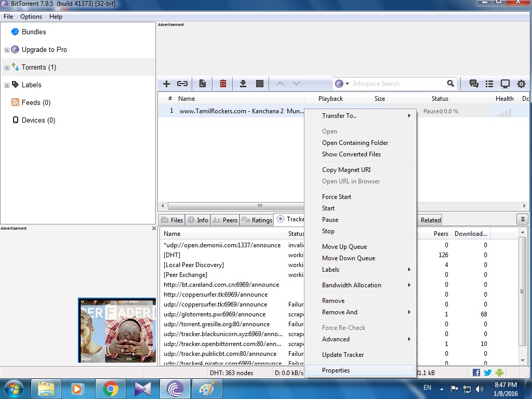
Task: Click the search magnifier icon
Action: pos(450,84)
